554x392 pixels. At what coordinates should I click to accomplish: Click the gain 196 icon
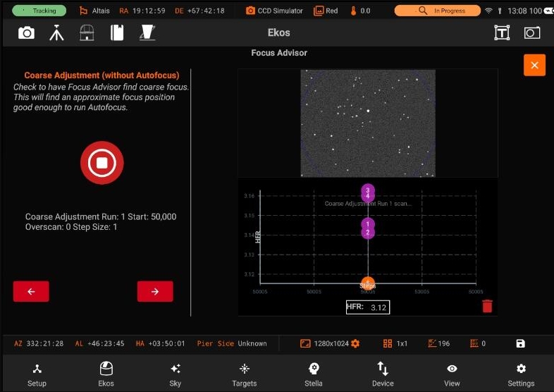432,343
